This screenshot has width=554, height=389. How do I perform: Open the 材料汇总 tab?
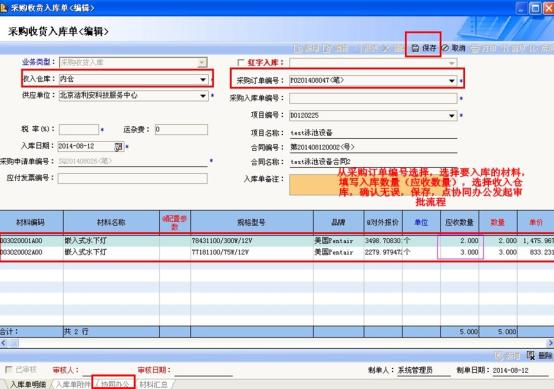153,384
